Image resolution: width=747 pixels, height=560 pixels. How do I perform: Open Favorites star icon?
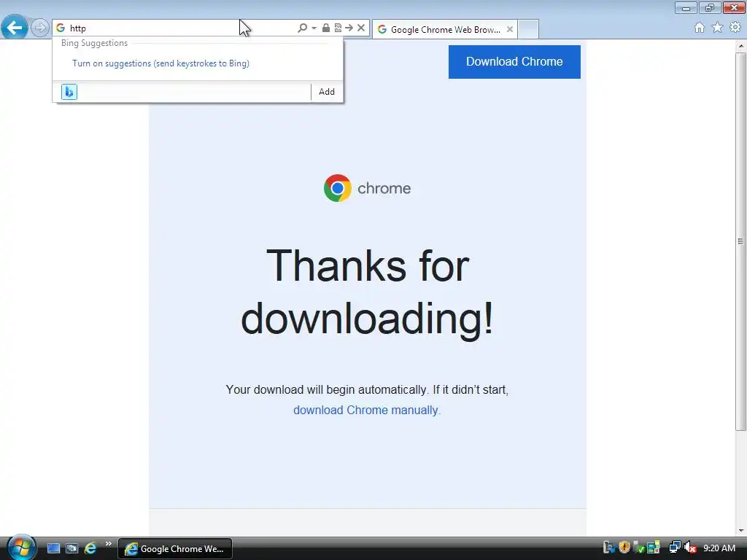[x=717, y=28]
